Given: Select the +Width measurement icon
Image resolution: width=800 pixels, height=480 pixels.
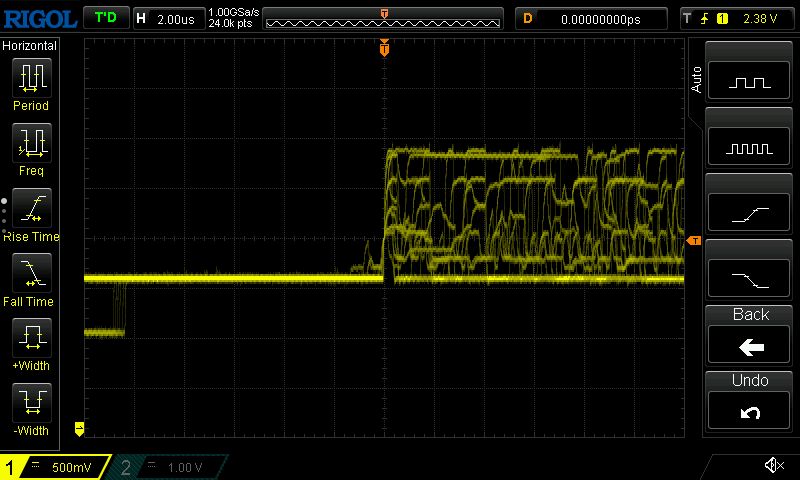Looking at the screenshot, I should pyautogui.click(x=31, y=343).
